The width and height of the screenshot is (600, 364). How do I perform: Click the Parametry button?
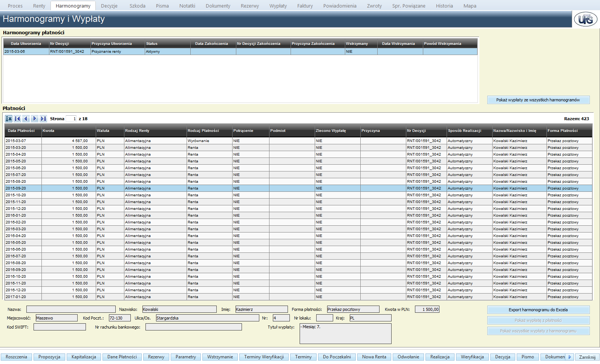click(186, 357)
